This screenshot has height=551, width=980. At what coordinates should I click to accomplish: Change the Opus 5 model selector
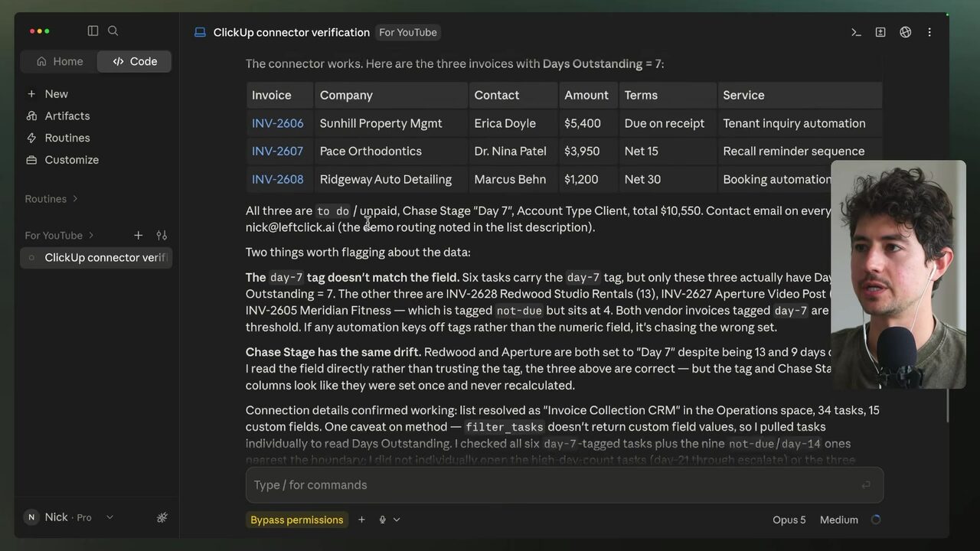[x=789, y=520]
